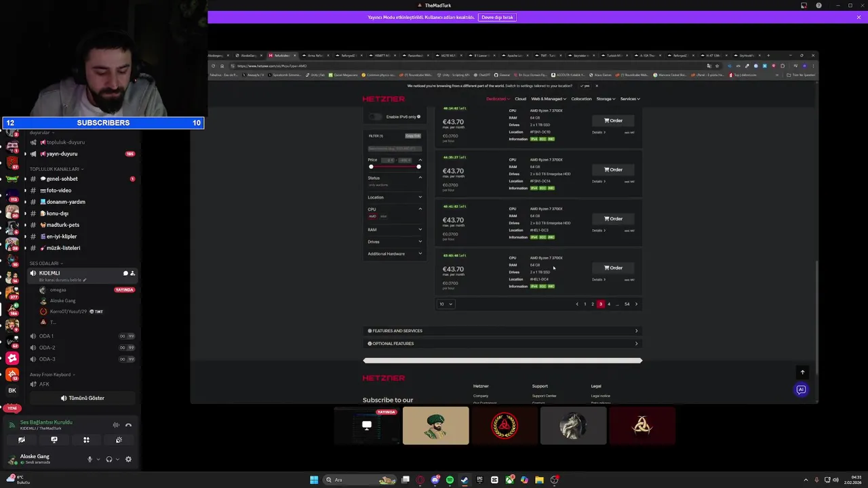Turn on camera in Discord voice panel
868x488 pixels.
tap(22, 440)
